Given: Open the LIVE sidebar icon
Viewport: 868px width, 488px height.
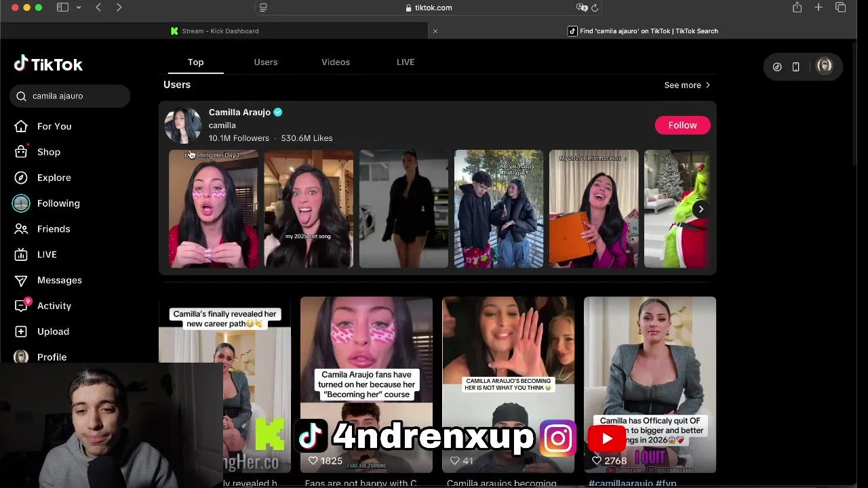Looking at the screenshot, I should pos(21,255).
